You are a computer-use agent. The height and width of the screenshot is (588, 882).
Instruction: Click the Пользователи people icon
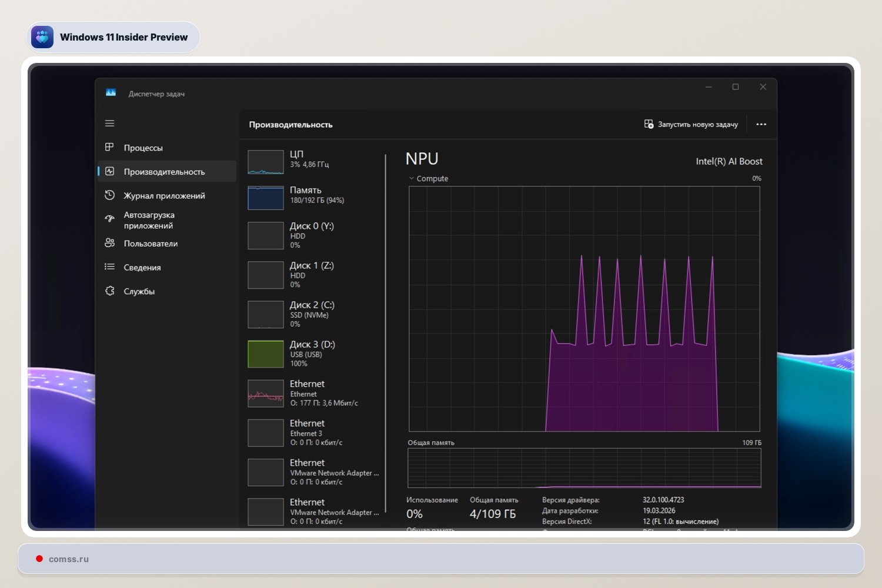click(x=109, y=243)
